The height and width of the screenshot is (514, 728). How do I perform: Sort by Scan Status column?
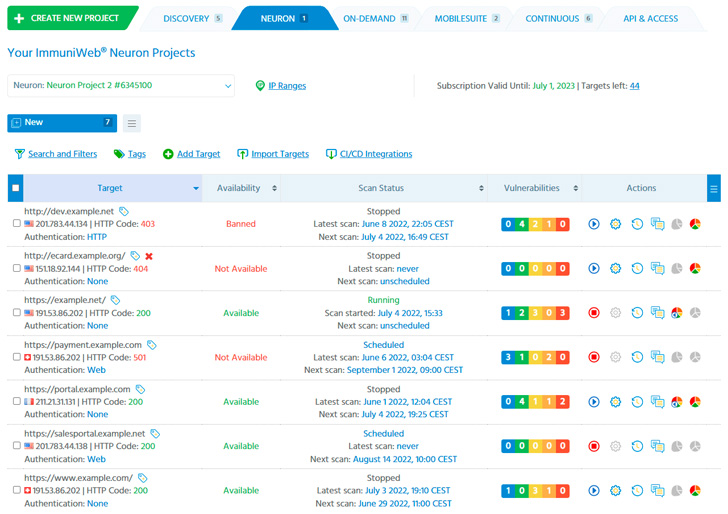tap(384, 188)
